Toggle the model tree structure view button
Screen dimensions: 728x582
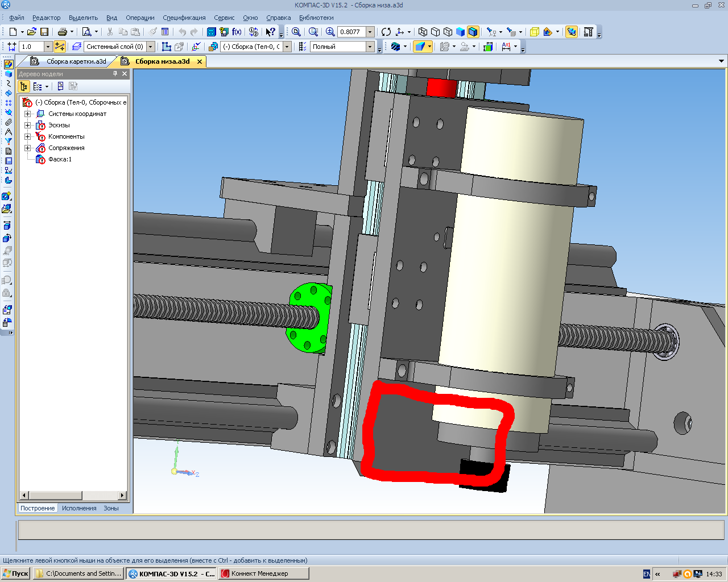tap(23, 86)
